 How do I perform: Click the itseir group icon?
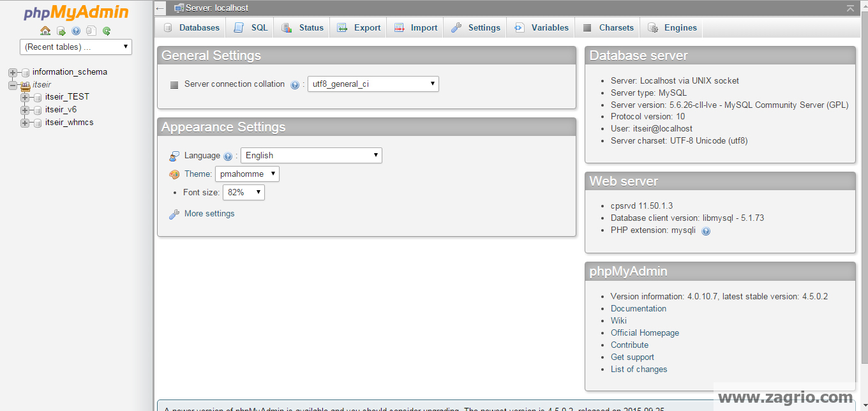pos(26,85)
